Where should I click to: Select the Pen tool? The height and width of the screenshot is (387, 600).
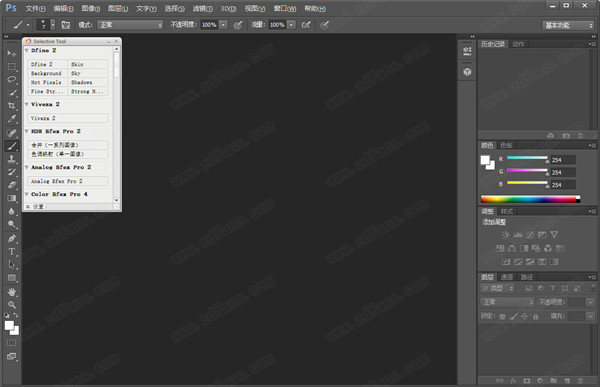click(x=12, y=238)
